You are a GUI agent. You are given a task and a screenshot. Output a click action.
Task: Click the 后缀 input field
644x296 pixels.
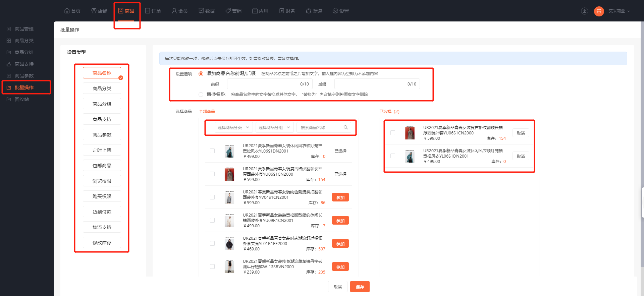click(x=377, y=84)
